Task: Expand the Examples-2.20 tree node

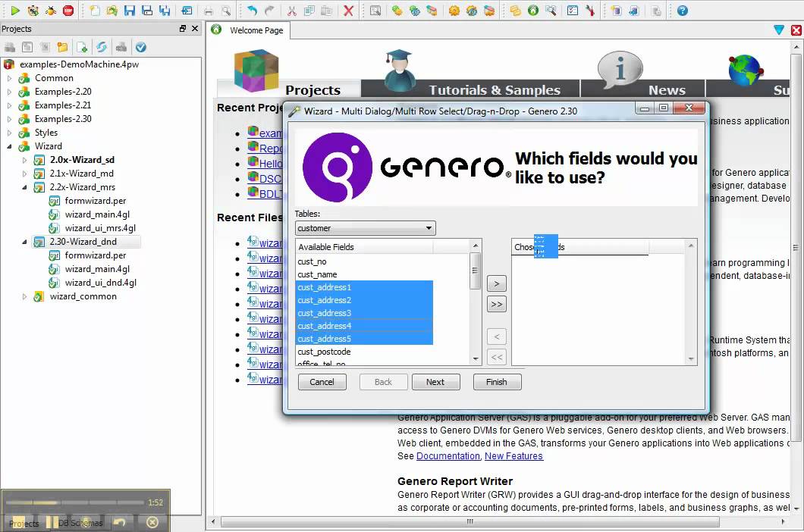Action: point(9,92)
